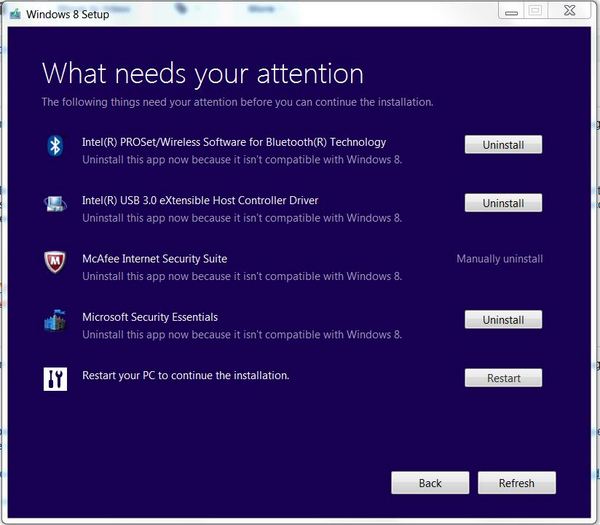Click the Microsoft Security Essentials castle icon
The image size is (600, 525).
point(55,320)
